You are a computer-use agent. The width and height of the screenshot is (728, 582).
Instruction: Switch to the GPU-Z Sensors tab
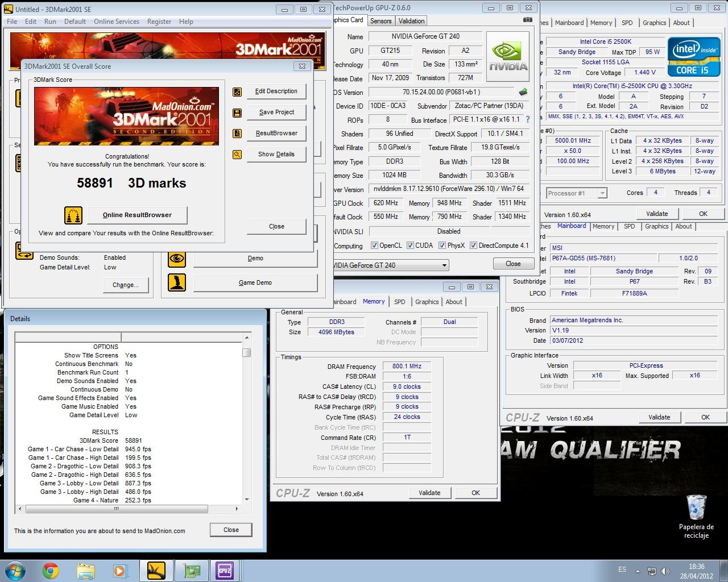[x=380, y=21]
